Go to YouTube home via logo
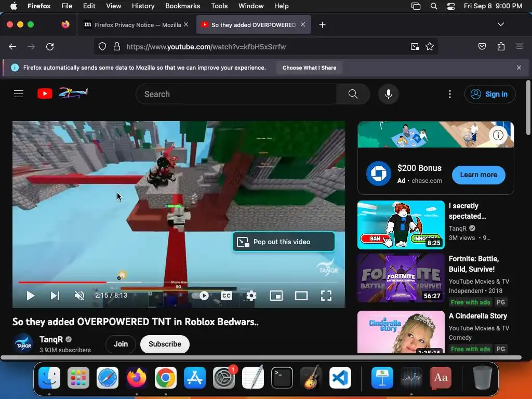Screen dimensions: 532x399 click(x=63, y=94)
